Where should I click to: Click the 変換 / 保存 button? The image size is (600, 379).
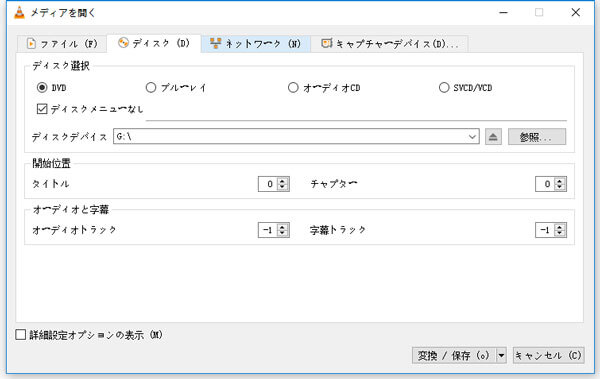[454, 356]
